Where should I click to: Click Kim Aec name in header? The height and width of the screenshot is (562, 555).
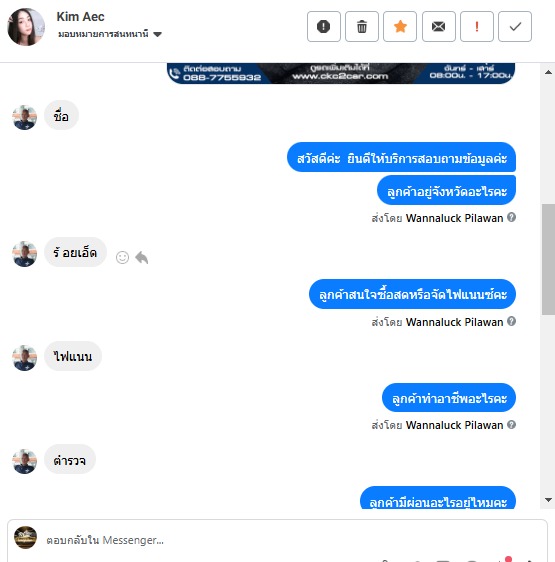[x=80, y=17]
